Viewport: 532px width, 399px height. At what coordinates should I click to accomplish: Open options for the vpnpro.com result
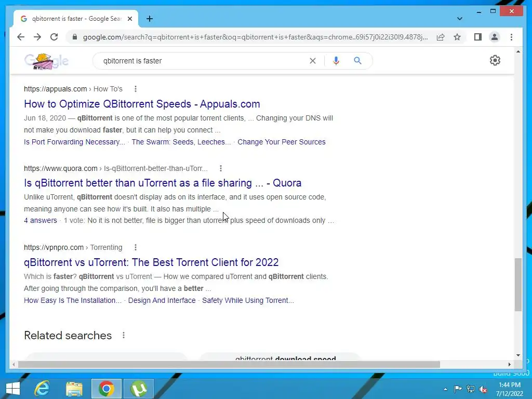point(136,247)
